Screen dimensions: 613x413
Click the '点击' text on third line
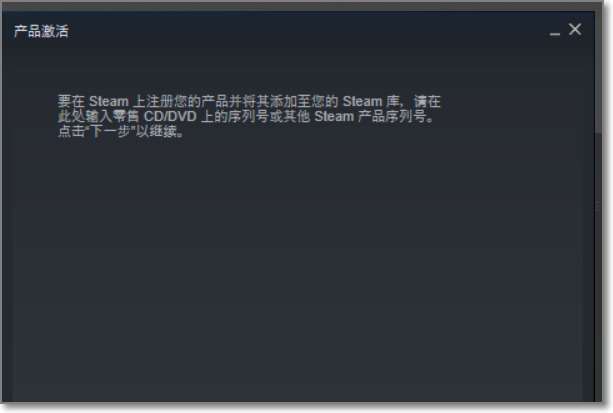pos(71,131)
